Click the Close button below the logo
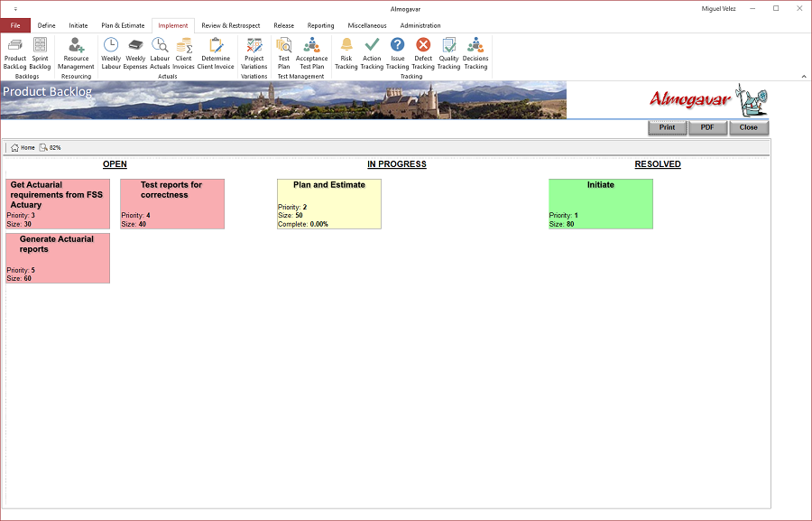812x521 pixels. coord(748,127)
